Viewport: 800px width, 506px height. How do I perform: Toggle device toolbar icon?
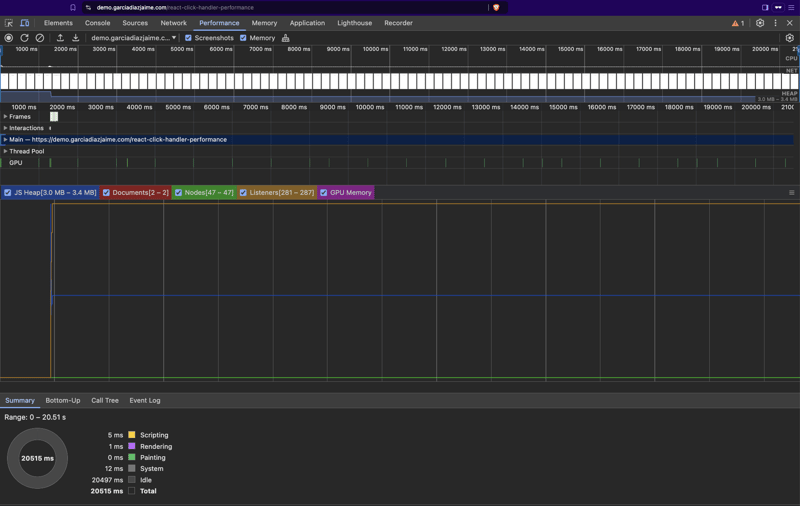click(x=24, y=23)
